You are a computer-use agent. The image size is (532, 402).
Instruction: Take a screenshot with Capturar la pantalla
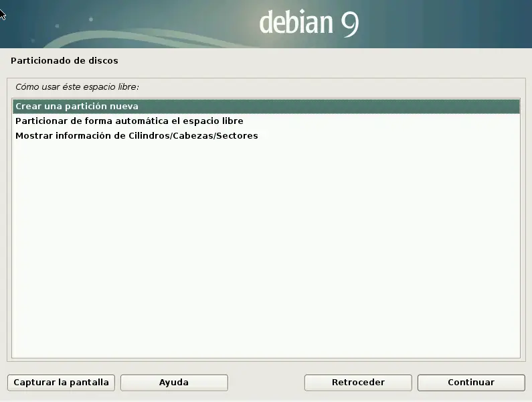pos(61,383)
